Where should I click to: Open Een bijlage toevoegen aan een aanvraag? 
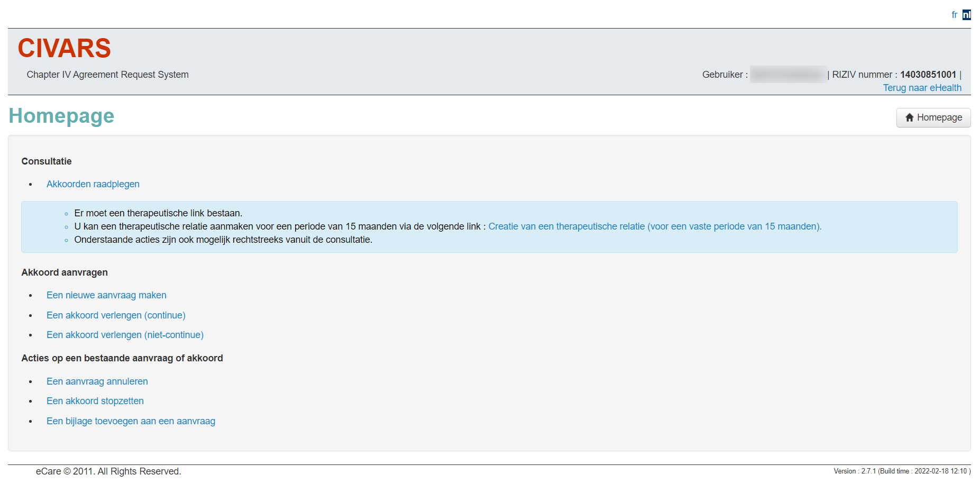131,421
